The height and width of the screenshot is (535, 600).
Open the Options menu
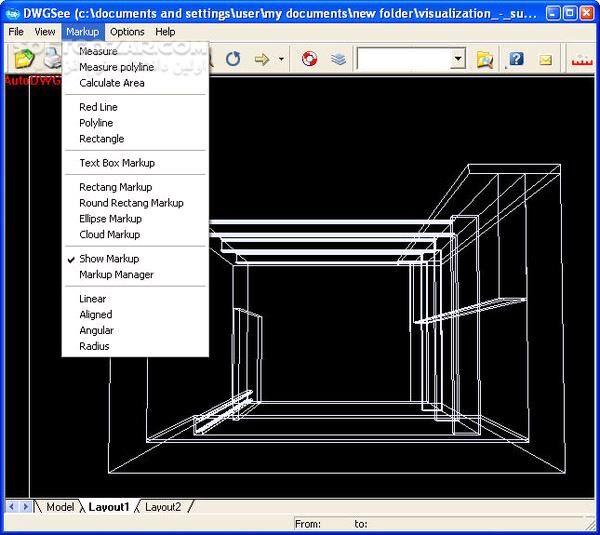point(127,32)
